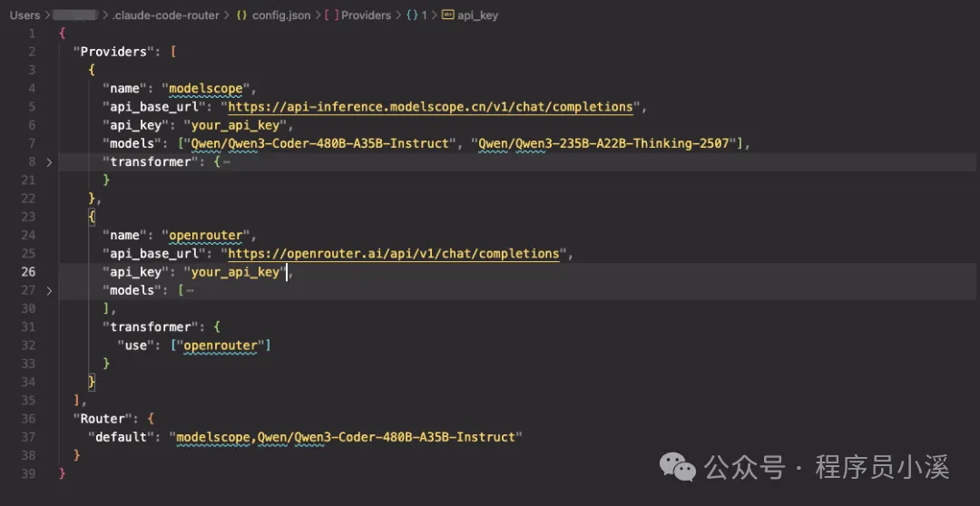Click "Qwen/Qwen3-235B-A22B-Thinking-2507" model string
This screenshot has width=980, height=506.
[603, 143]
